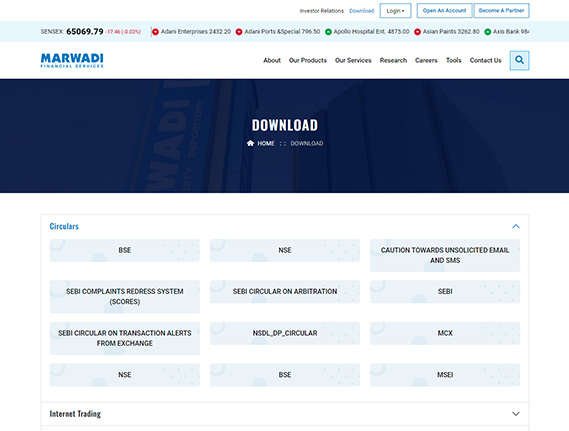569x431 pixels.
Task: Open the Tools menu
Action: click(x=454, y=60)
